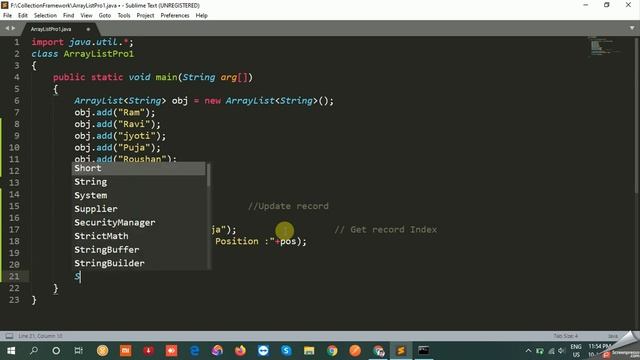The width and height of the screenshot is (640, 360).
Task: Open the Find menu
Action: [68, 16]
